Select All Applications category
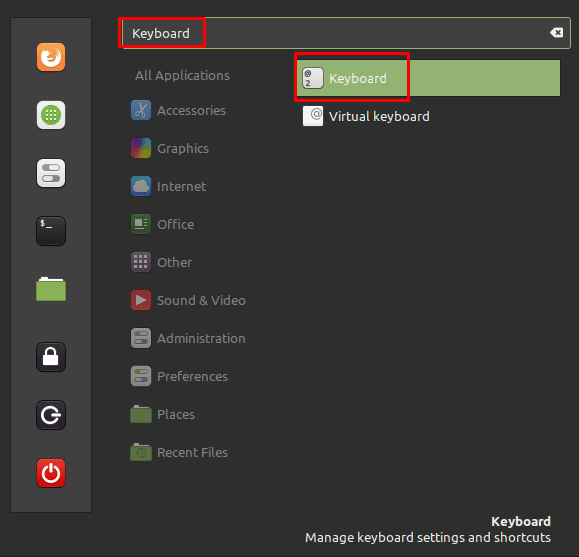This screenshot has height=557, width=579. click(182, 75)
